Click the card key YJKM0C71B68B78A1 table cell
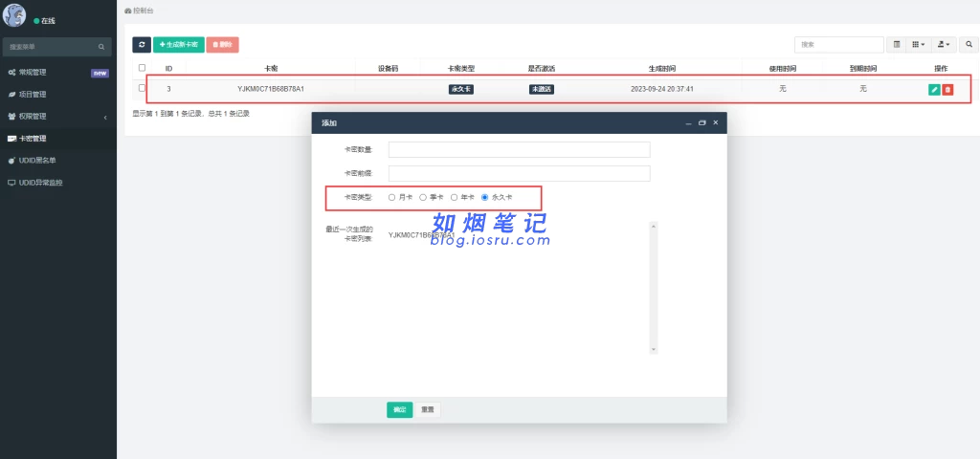Screen dimensions: 980x459 click(x=271, y=89)
